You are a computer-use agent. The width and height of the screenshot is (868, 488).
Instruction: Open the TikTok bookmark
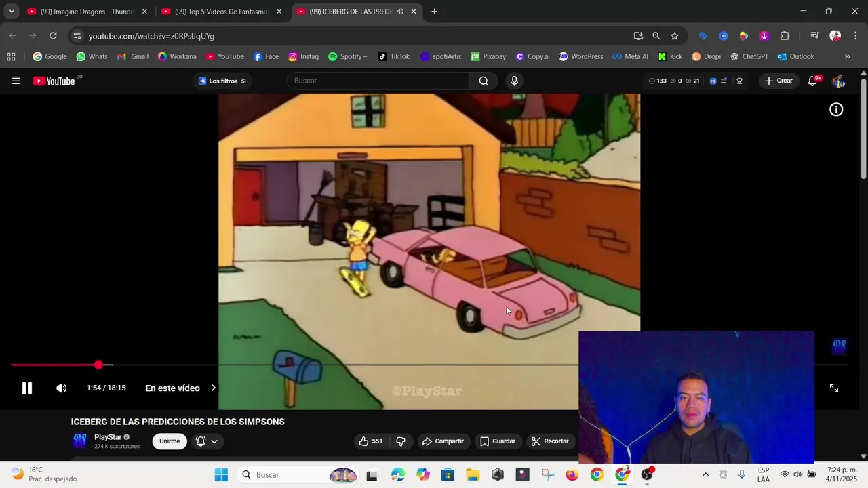coord(394,56)
